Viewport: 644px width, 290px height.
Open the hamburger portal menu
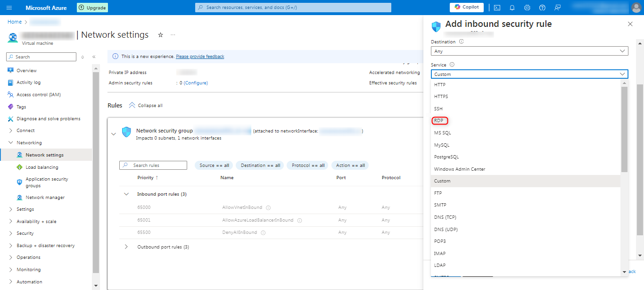(x=9, y=8)
